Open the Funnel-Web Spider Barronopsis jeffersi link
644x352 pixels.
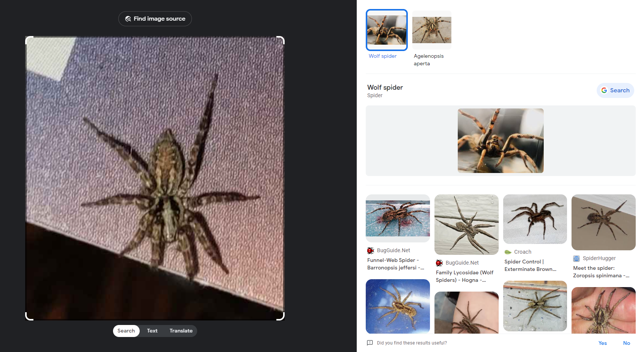[396, 264]
